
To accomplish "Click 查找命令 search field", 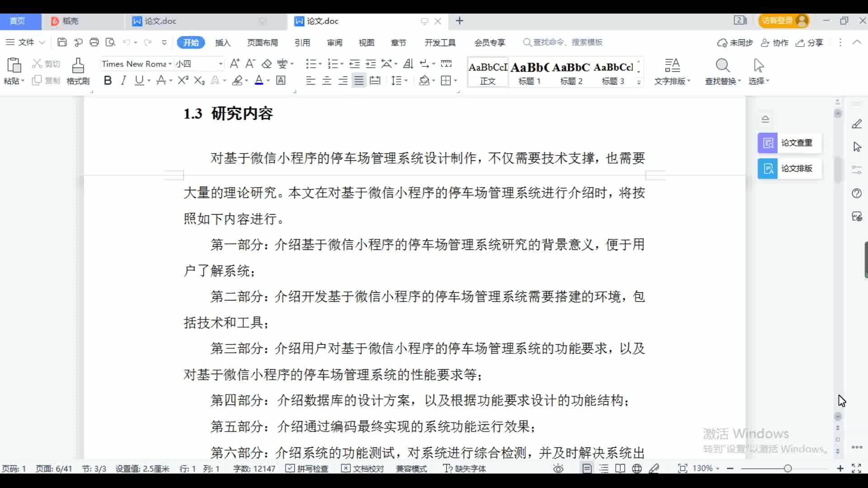I will (563, 42).
